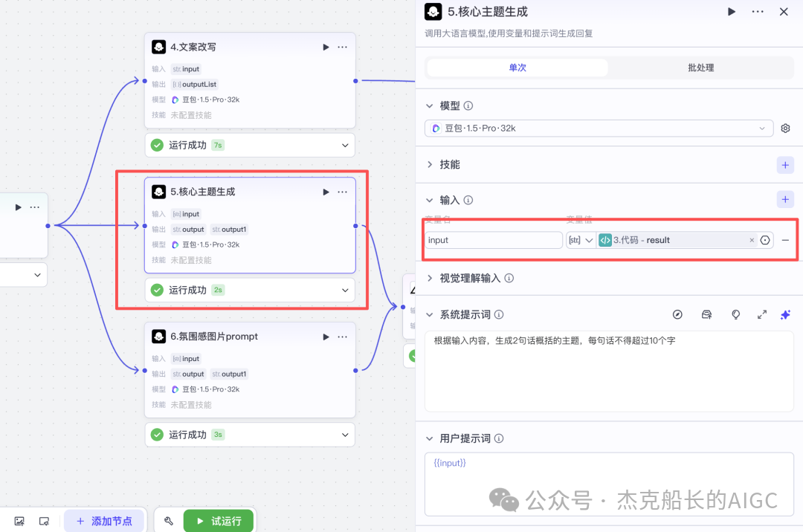Open options of the partially hidden left node

(35, 207)
